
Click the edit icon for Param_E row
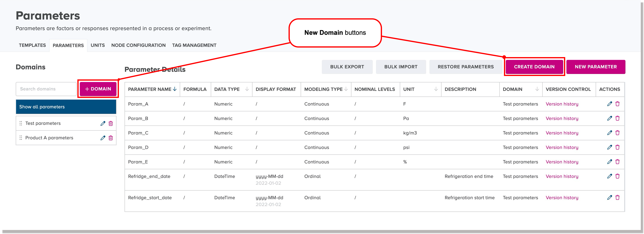click(610, 162)
